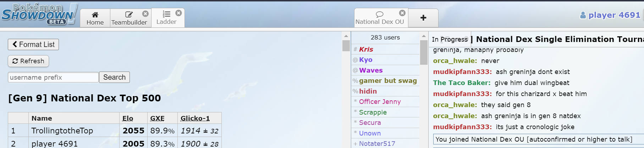The image size is (644, 148).
Task: Click the Elo column header
Action: tap(128, 118)
